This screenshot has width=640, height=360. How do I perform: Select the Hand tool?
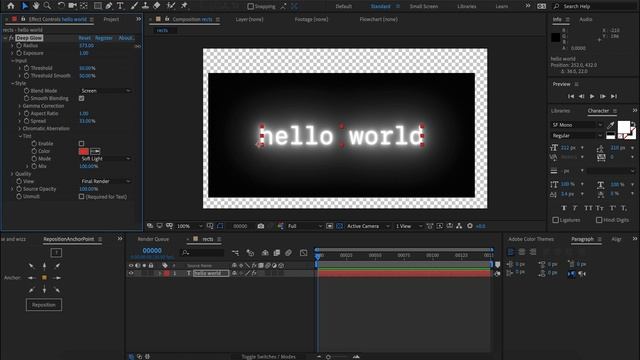pyautogui.click(x=36, y=6)
